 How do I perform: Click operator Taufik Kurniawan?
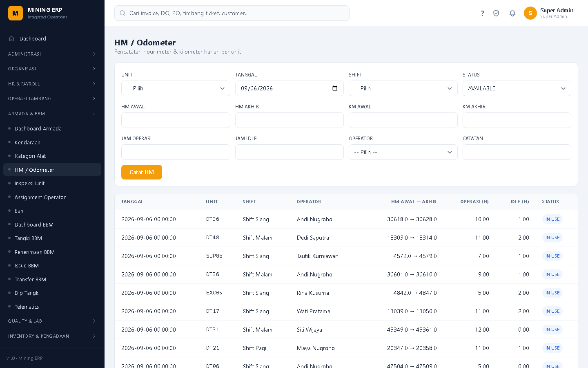click(x=318, y=256)
